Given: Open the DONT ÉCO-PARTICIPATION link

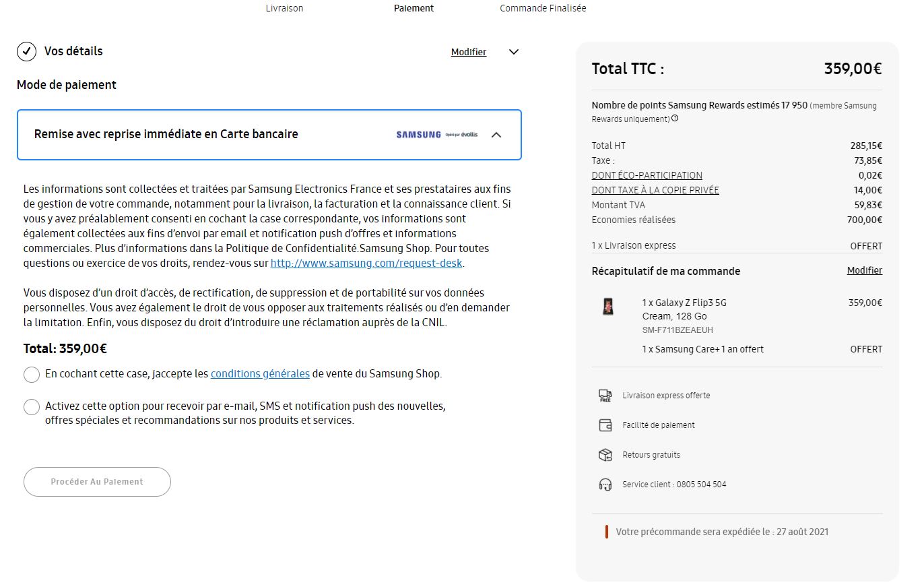Looking at the screenshot, I should (647, 175).
